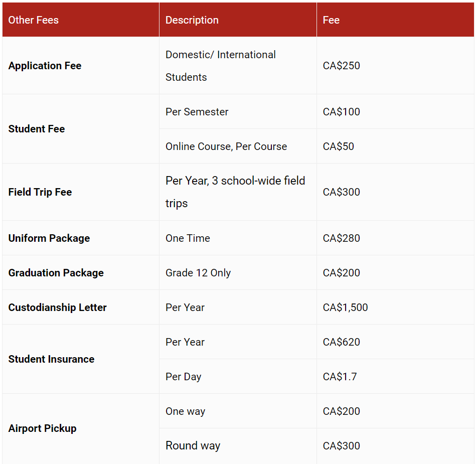
Task: Click the Other Fees column header
Action: coord(34,20)
